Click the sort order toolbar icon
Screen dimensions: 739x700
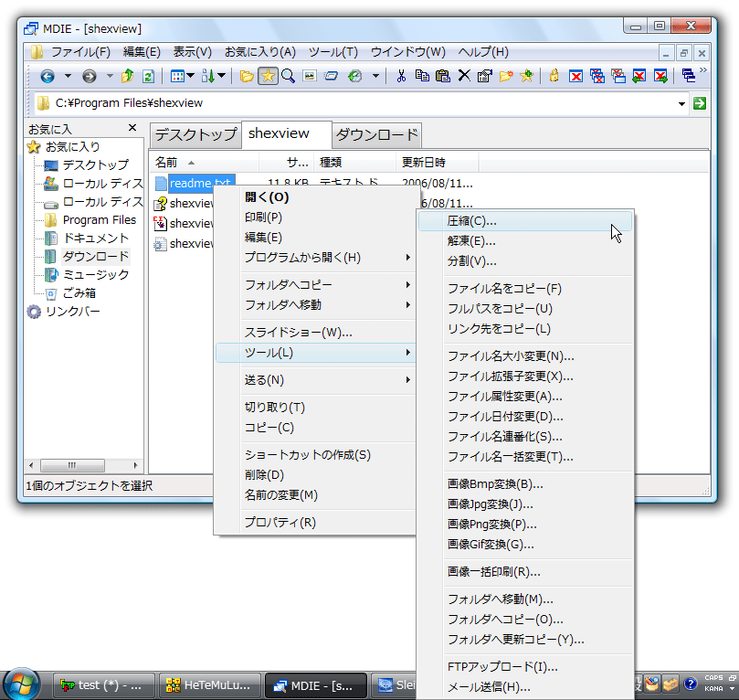click(208, 76)
